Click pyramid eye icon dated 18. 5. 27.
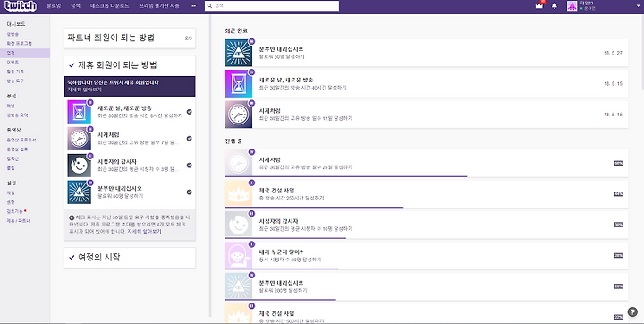 (x=238, y=53)
